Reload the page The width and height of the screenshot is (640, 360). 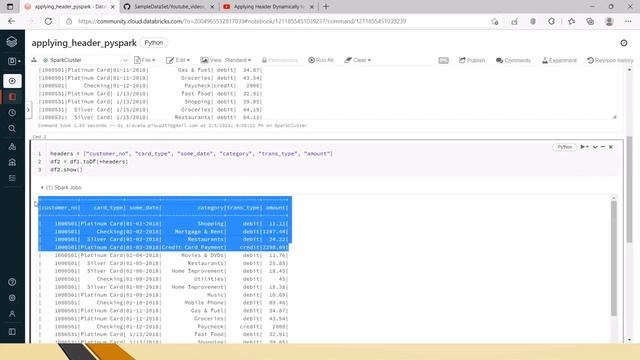48,21
